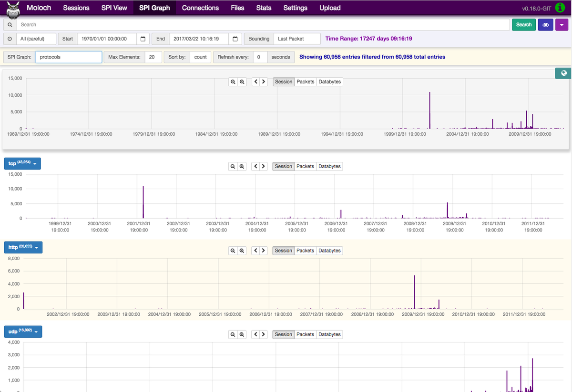Open the Settings tab

[x=296, y=8]
